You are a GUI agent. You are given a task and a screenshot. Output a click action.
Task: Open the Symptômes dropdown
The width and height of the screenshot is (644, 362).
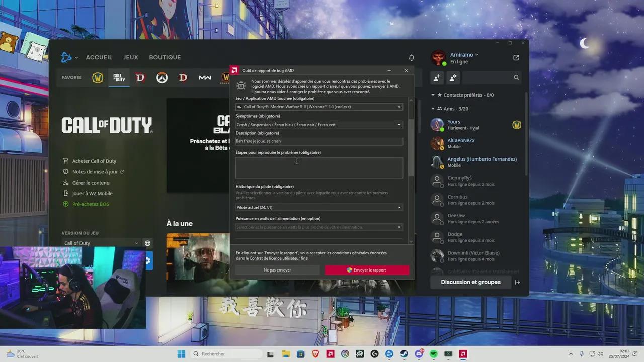(319, 125)
